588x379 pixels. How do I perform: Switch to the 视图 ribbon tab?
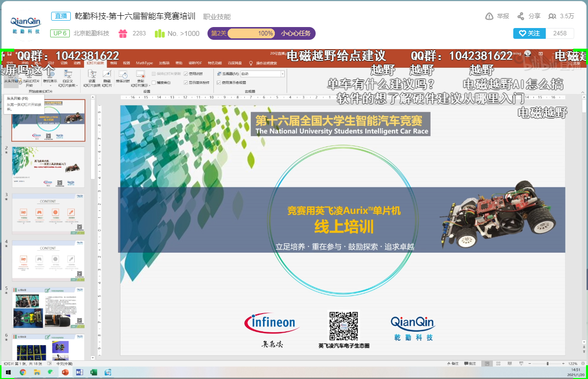(126, 63)
